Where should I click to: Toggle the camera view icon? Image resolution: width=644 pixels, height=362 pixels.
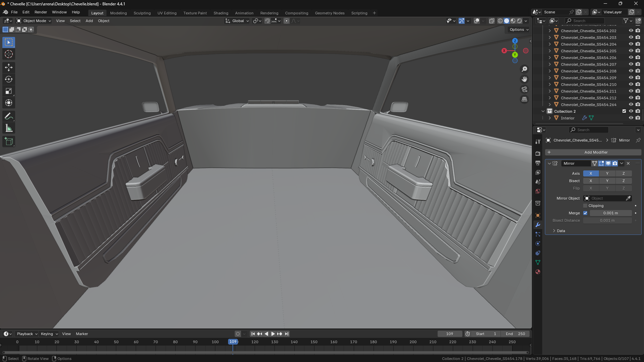(524, 89)
